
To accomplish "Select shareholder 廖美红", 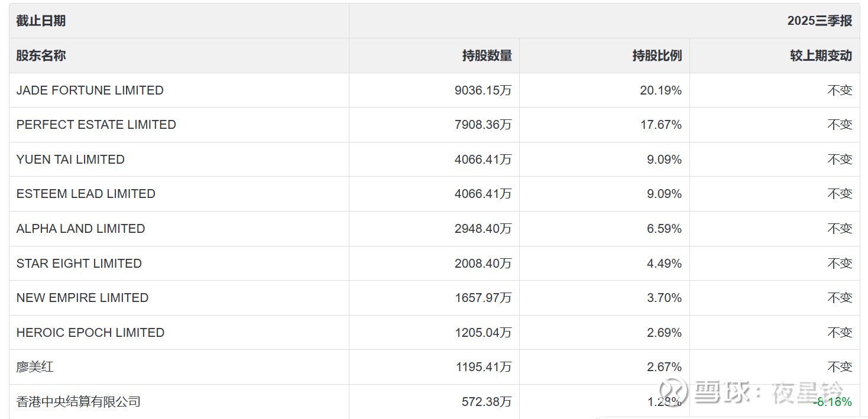I will tap(35, 367).
